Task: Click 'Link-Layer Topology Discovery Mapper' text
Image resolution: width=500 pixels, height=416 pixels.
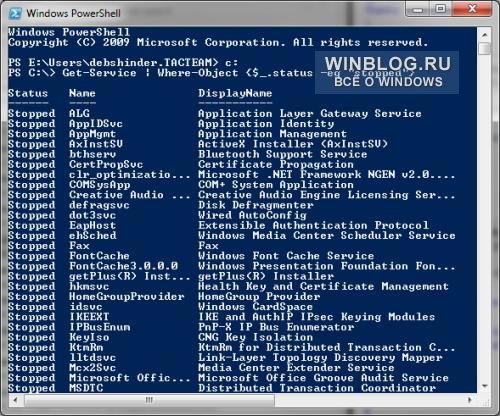Action: [x=320, y=358]
